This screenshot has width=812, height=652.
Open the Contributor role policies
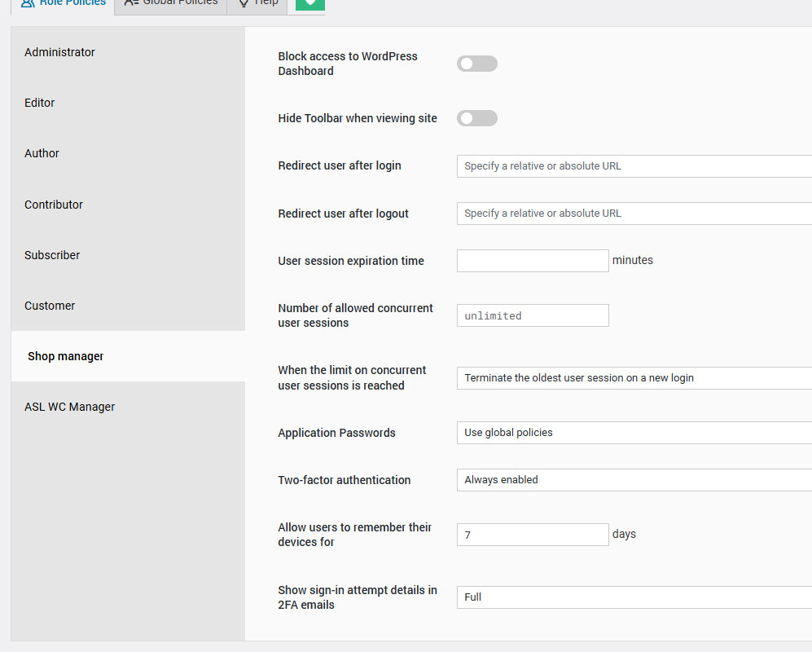[54, 205]
